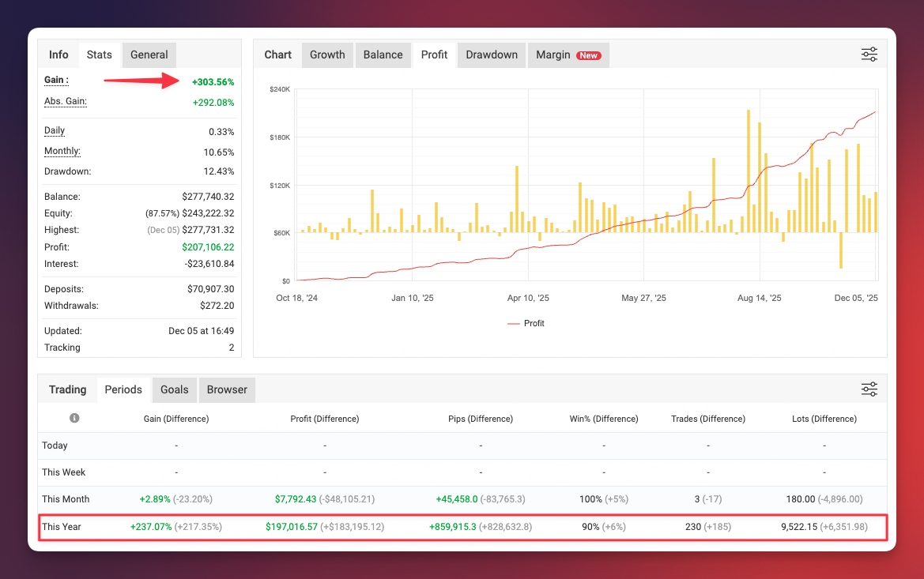Click the Daily stat label
The height and width of the screenshot is (579, 924).
tap(55, 131)
